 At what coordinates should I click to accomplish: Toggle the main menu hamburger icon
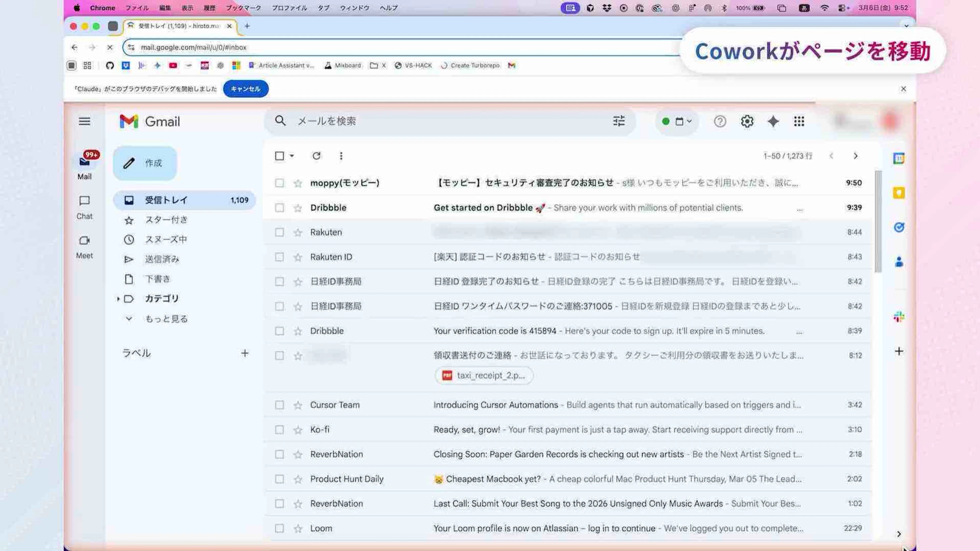(84, 121)
